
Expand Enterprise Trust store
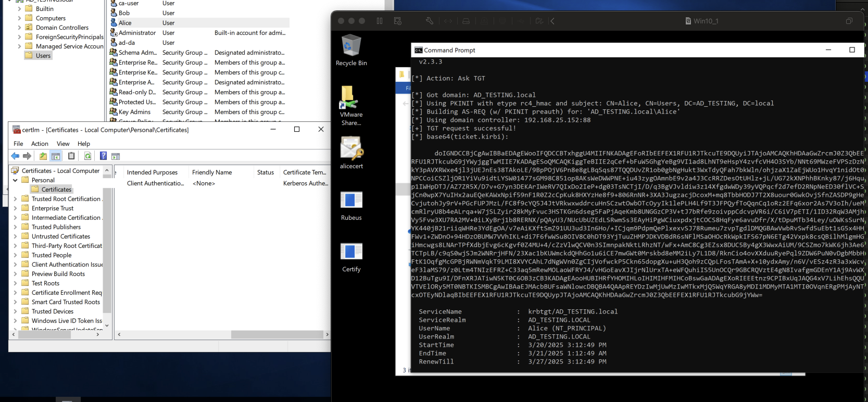(15, 208)
